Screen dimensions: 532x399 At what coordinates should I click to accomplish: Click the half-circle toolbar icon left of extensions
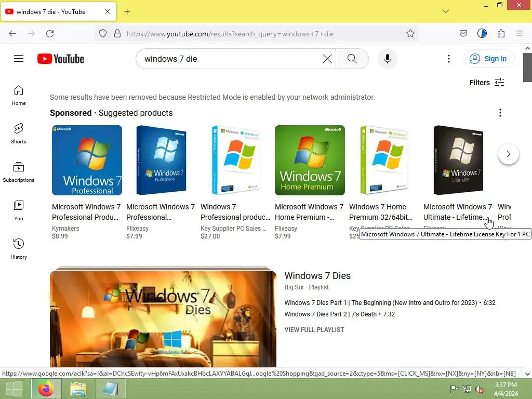(x=482, y=33)
